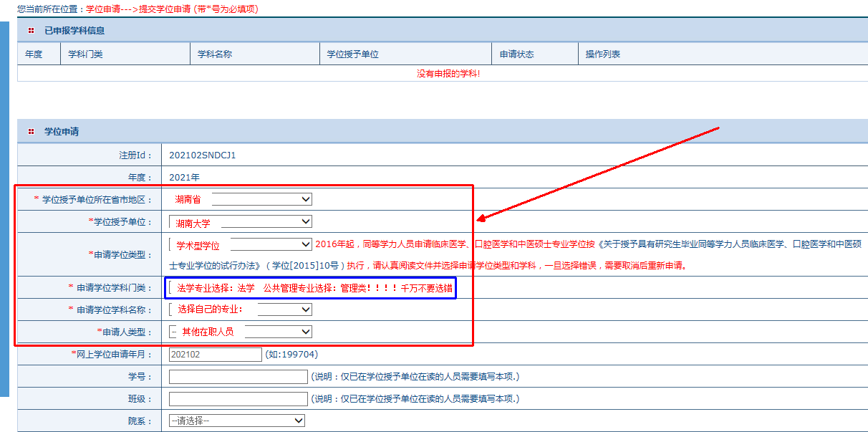The height and width of the screenshot is (432, 868).
Task: Click the 操作列表 column header
Action: 603,54
